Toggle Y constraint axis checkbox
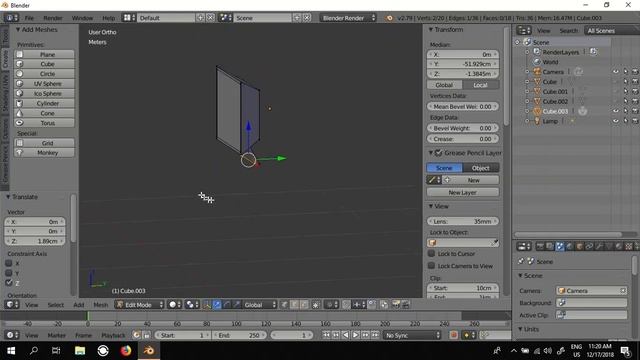640x360 pixels. click(x=9, y=273)
